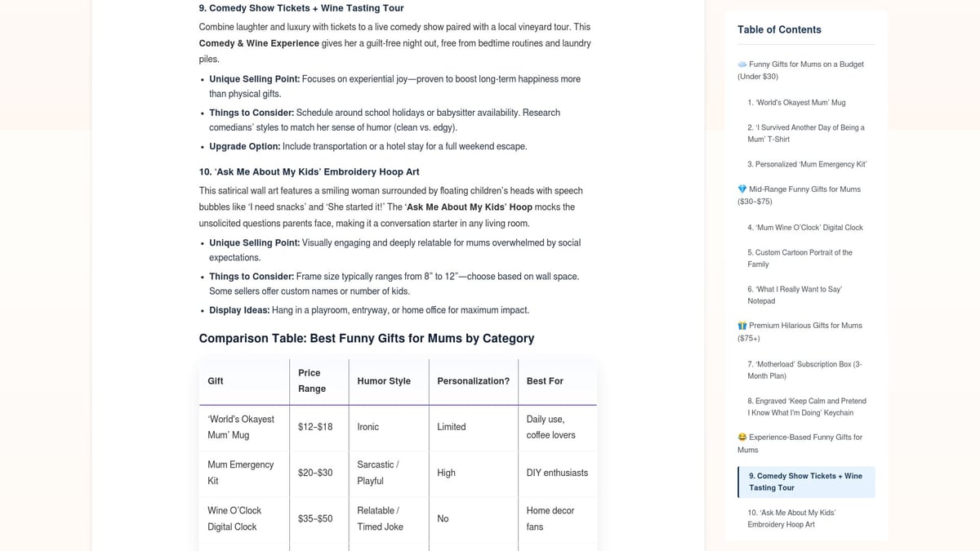This screenshot has width=980, height=551.
Task: Go to 'Ask Me About My Kids' contents link
Action: point(792,518)
